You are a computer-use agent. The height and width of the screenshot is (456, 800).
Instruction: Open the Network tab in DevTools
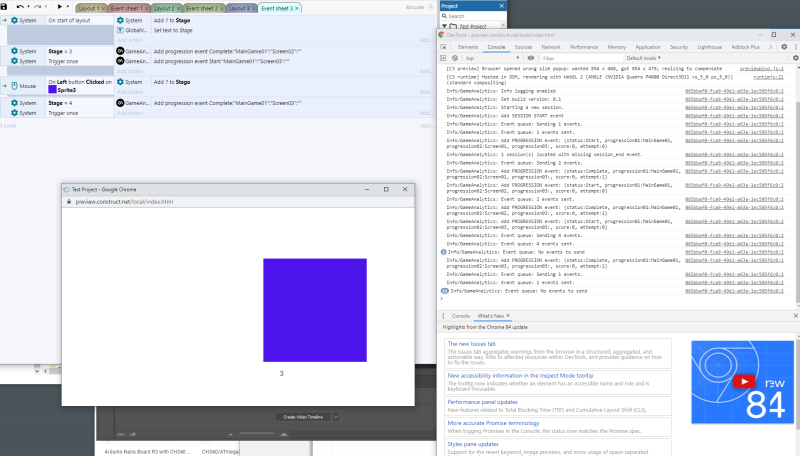[551, 47]
